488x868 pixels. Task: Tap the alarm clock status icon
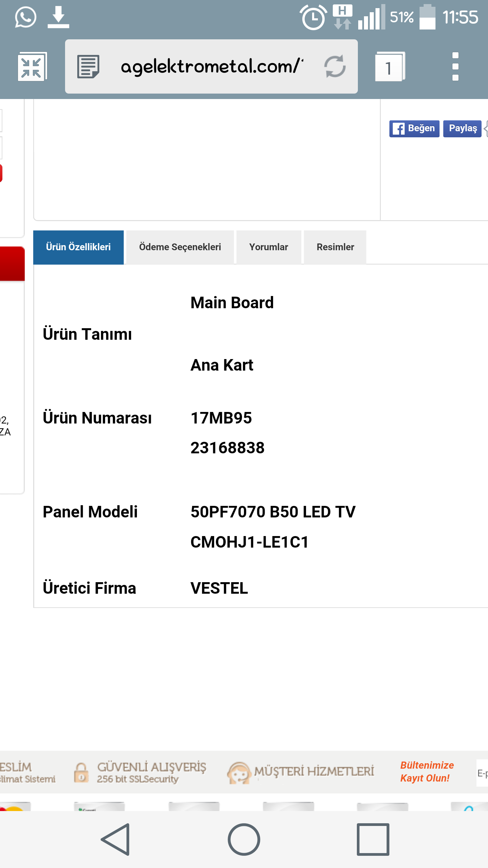(x=313, y=17)
